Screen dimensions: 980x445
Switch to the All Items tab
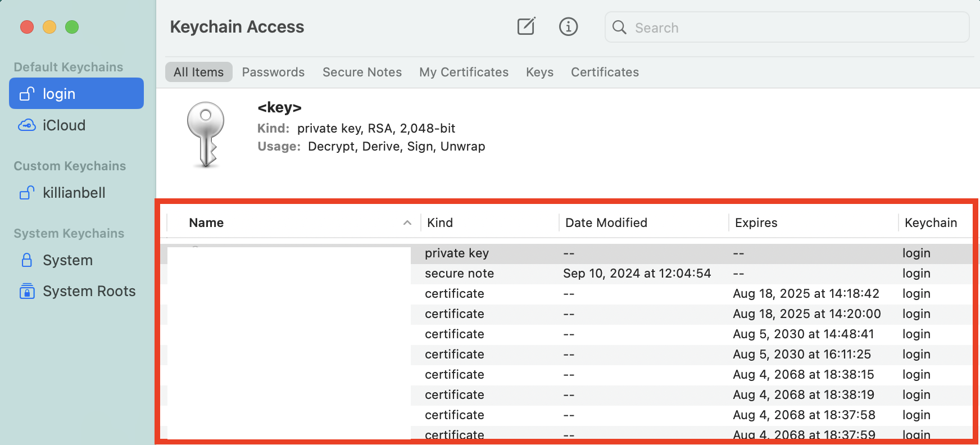click(198, 72)
